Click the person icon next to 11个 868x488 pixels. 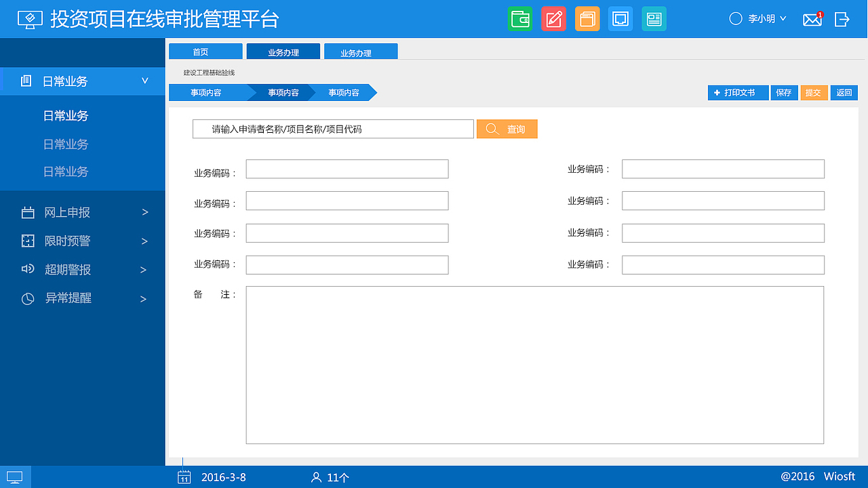[316, 477]
